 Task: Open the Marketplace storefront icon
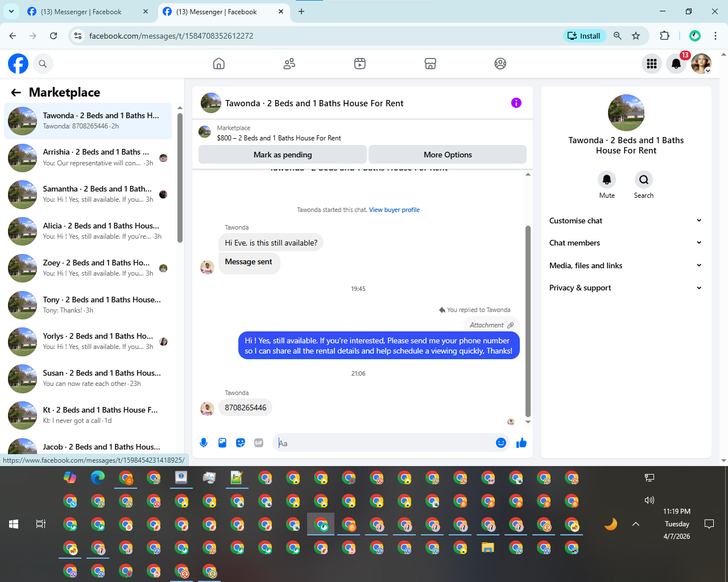click(431, 64)
